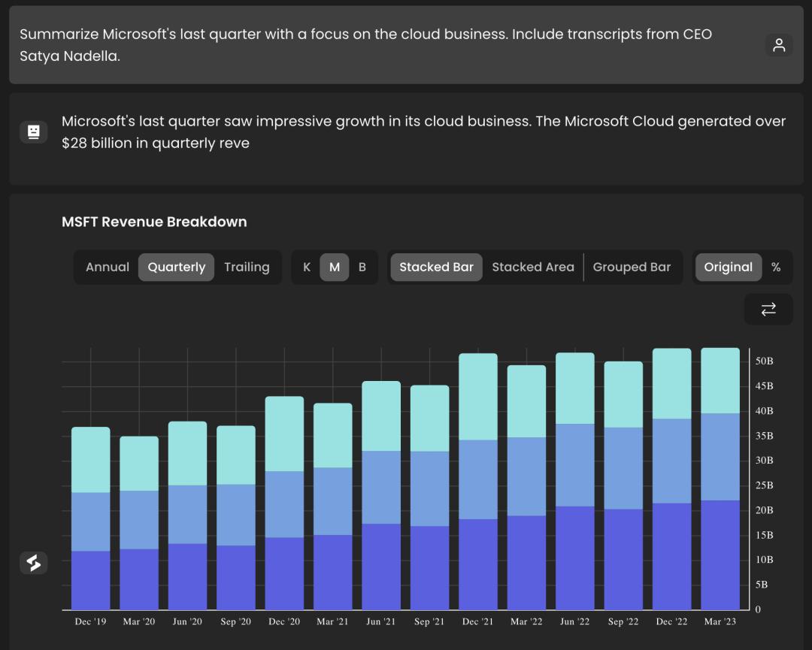Click the user profile avatar icon
Image resolution: width=812 pixels, height=650 pixels.
(x=779, y=45)
